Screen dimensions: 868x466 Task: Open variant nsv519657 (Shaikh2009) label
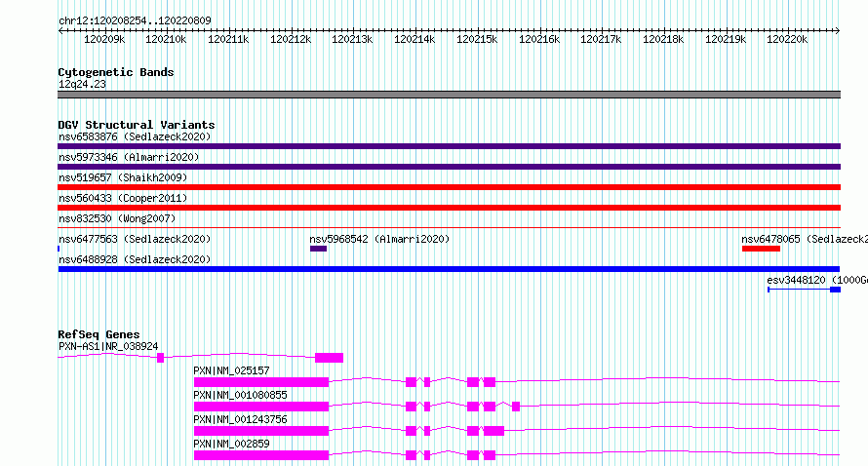(x=123, y=177)
